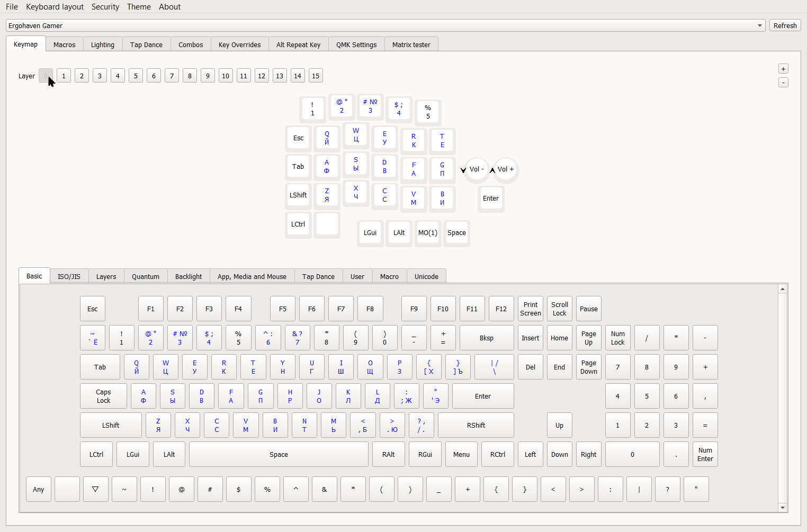Open the Keyboard layout menu
Image resolution: width=807 pixels, height=532 pixels.
55,7
